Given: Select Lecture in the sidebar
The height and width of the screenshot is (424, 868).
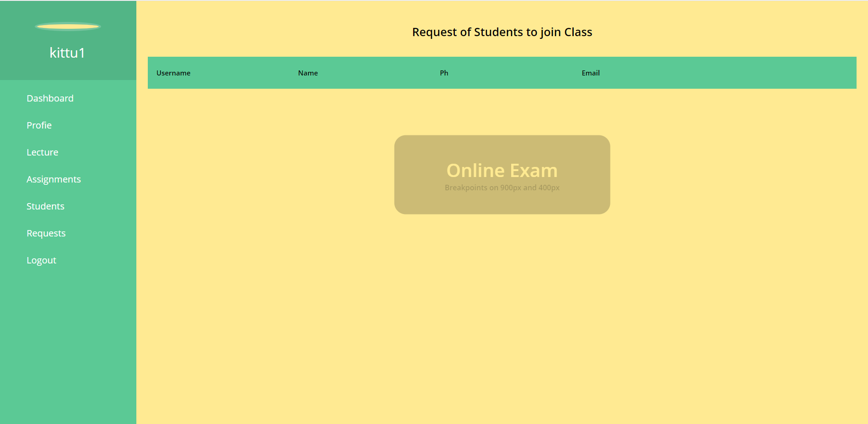Looking at the screenshot, I should coord(42,152).
